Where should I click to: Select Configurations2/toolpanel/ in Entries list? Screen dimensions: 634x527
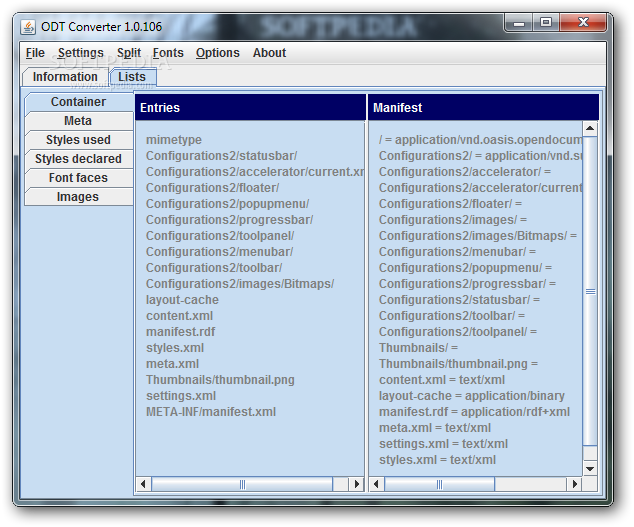pos(220,236)
